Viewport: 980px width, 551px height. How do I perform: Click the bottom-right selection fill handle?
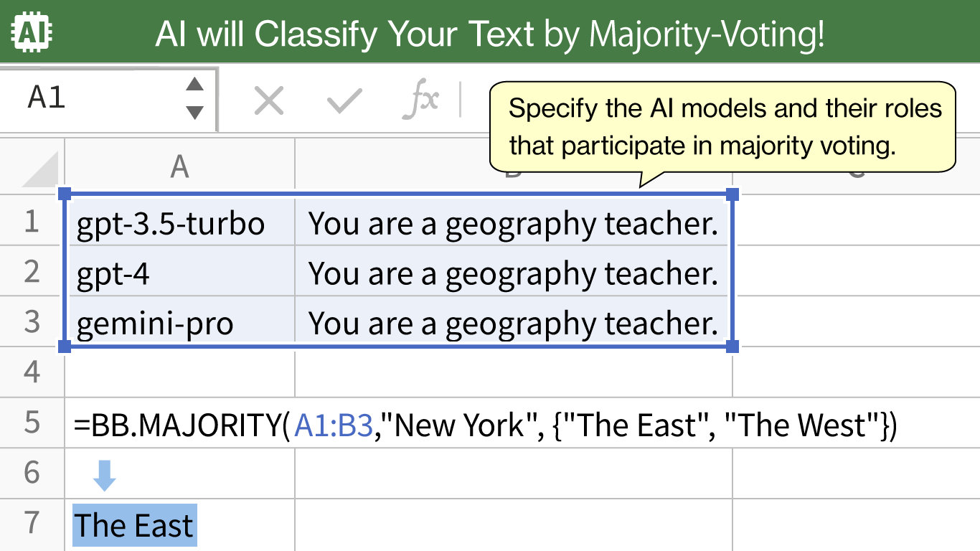(732, 347)
